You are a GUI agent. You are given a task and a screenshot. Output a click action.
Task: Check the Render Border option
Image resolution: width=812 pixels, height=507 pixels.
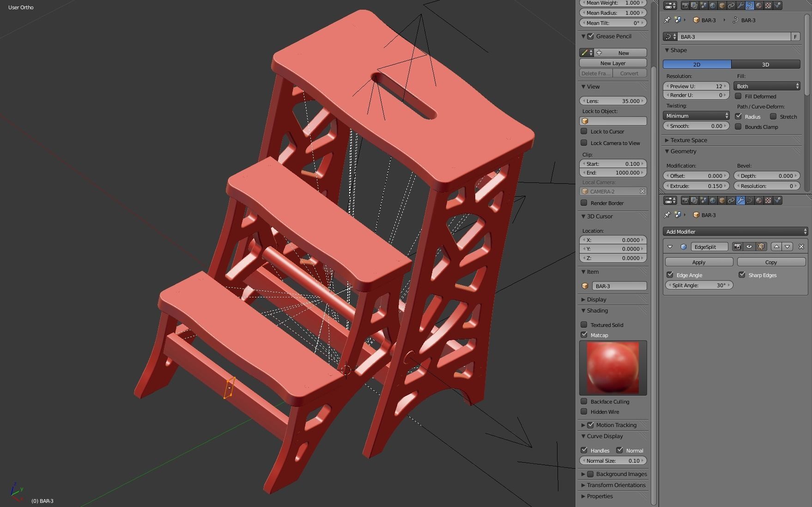click(584, 203)
